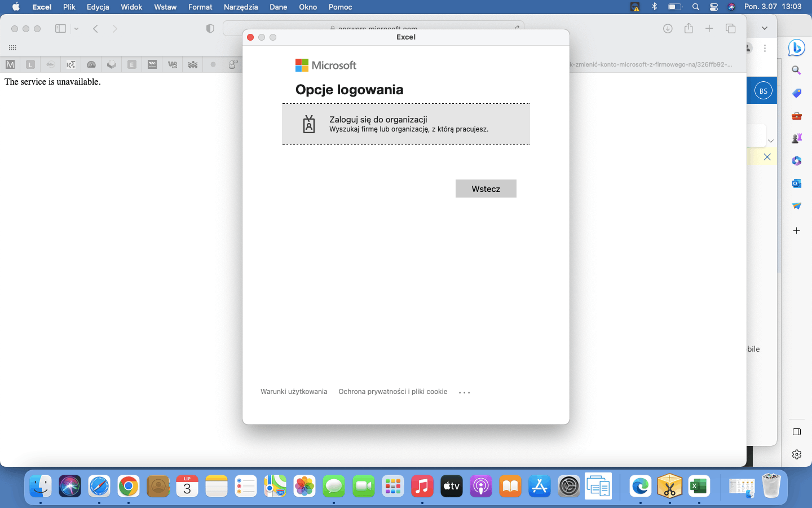Image resolution: width=812 pixels, height=508 pixels.
Task: Open Control Center in menu bar
Action: click(x=713, y=7)
